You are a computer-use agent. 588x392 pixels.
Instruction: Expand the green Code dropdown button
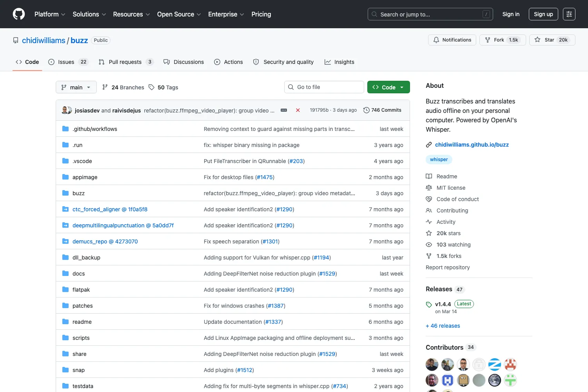[388, 87]
